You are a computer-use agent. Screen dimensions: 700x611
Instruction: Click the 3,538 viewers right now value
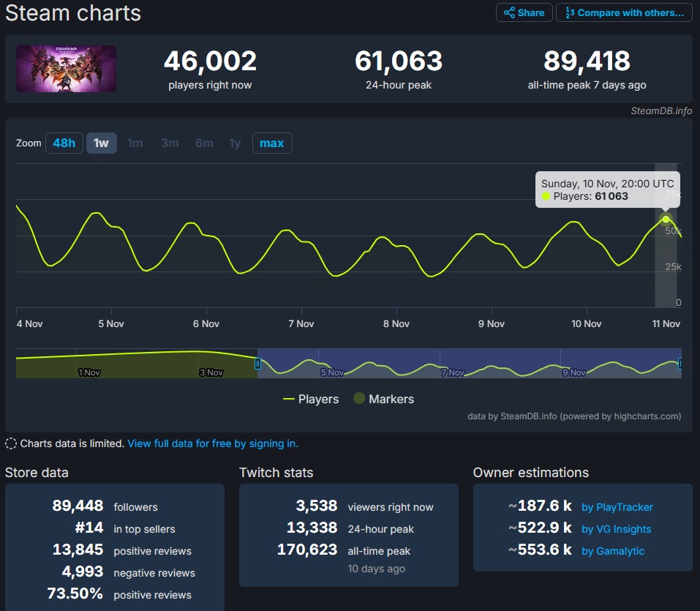pos(317,506)
